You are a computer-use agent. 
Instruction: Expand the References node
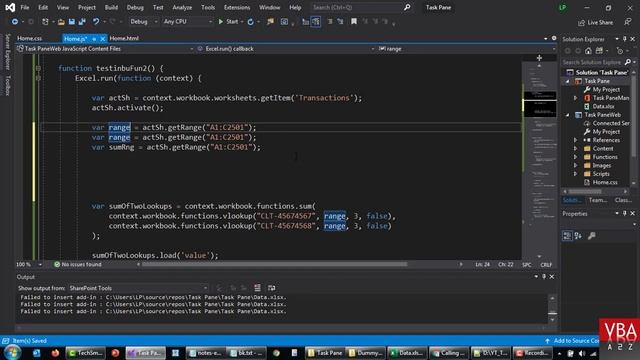(x=576, y=140)
